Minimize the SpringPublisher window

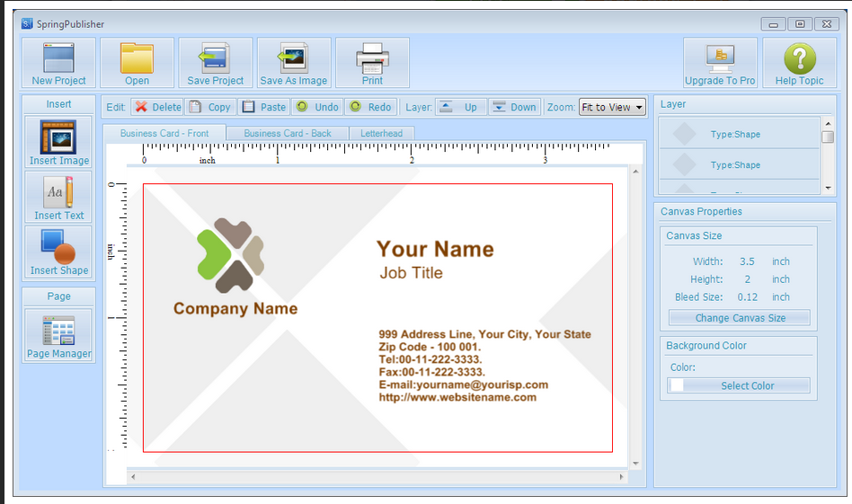click(x=773, y=24)
